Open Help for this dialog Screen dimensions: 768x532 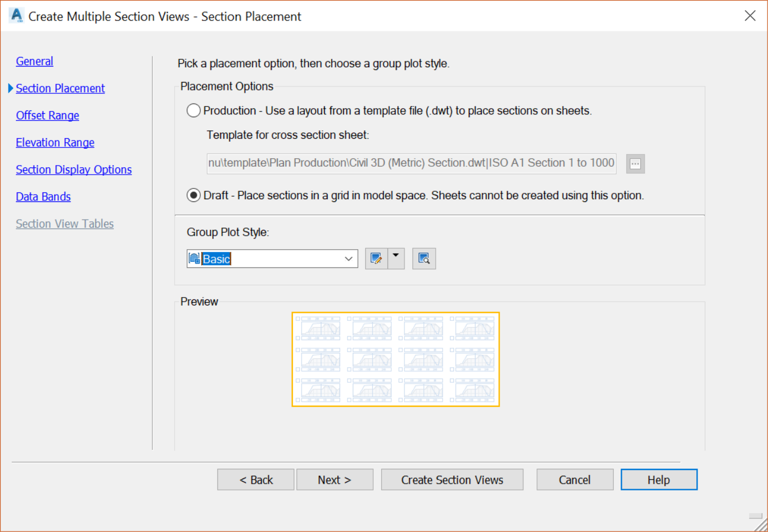[659, 480]
